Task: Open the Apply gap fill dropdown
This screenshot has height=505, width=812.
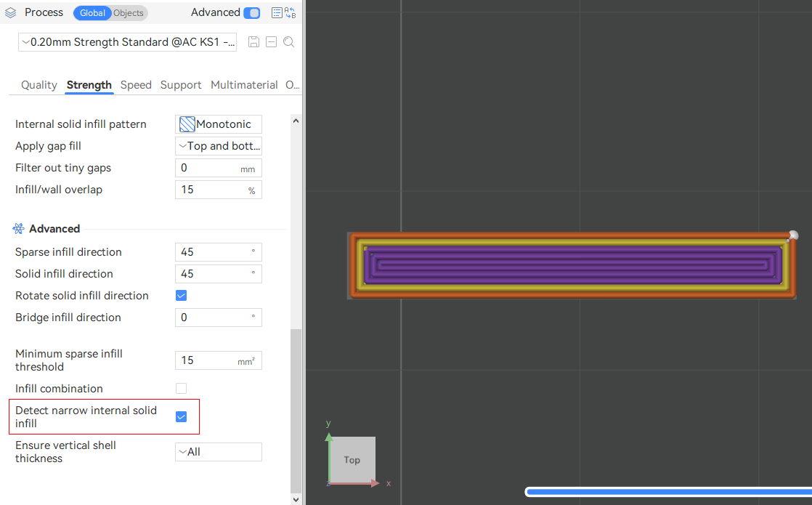Action: click(x=219, y=146)
